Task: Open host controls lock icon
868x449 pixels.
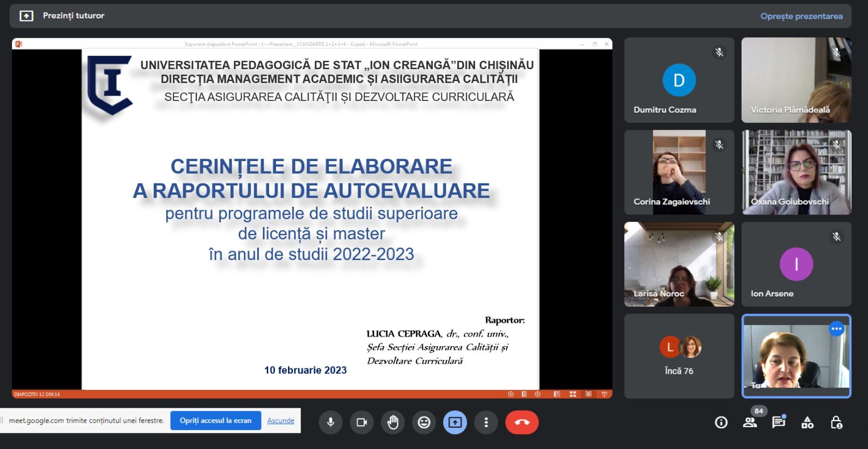Action: click(x=836, y=423)
